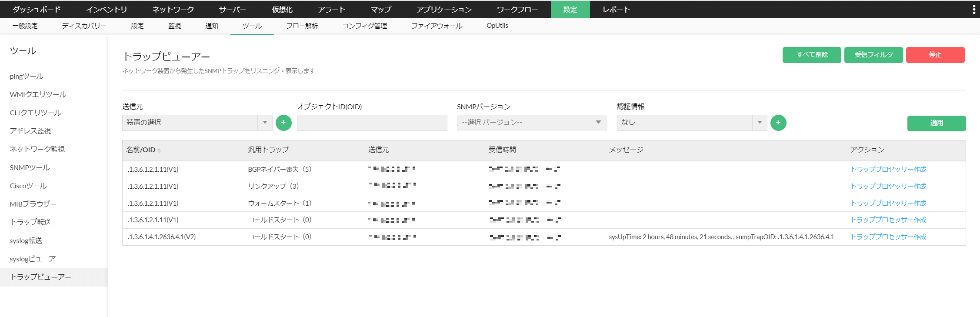Viewport: 980px width, 317px height.
Task: Apply filters with the 適用 button
Action: click(937, 123)
